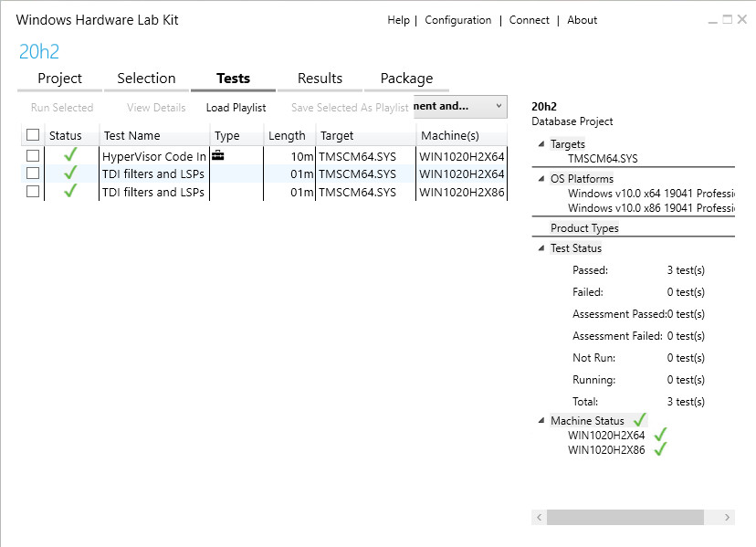756x547 pixels.
Task: Check TDI filters checkbox for WIN1020H2X86
Action: [x=33, y=191]
